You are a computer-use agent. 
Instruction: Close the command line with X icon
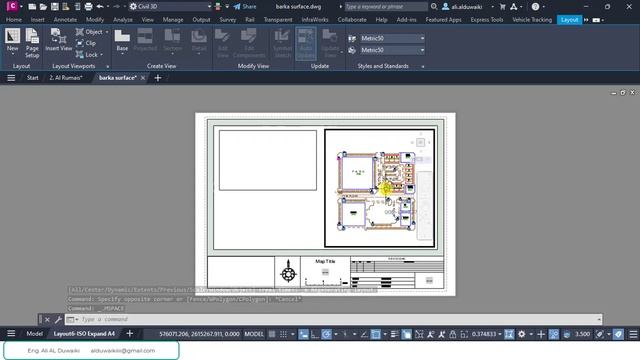[x=47, y=319]
